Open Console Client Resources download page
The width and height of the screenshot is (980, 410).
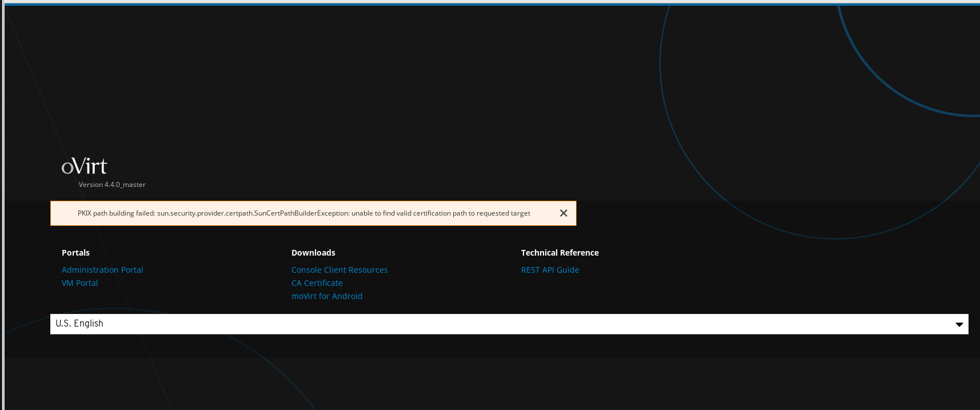click(x=339, y=270)
